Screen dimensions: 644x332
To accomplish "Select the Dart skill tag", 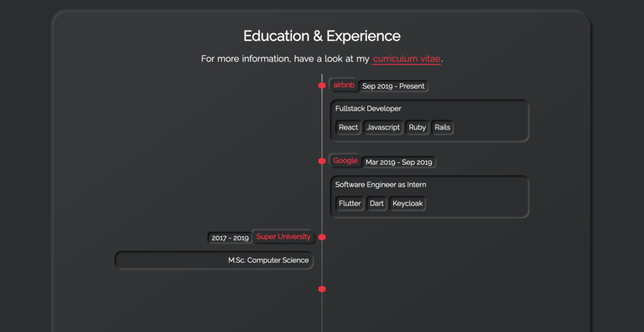I will tap(377, 204).
